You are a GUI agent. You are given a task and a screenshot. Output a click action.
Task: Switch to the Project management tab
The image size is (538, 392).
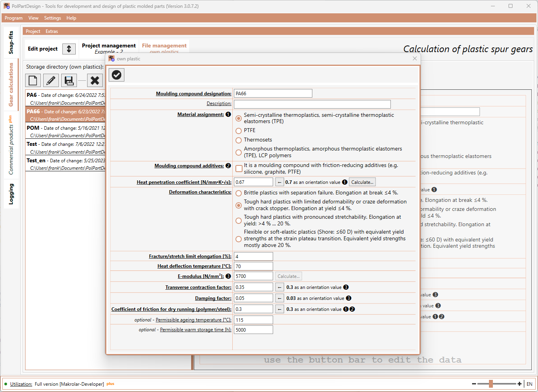coord(109,48)
